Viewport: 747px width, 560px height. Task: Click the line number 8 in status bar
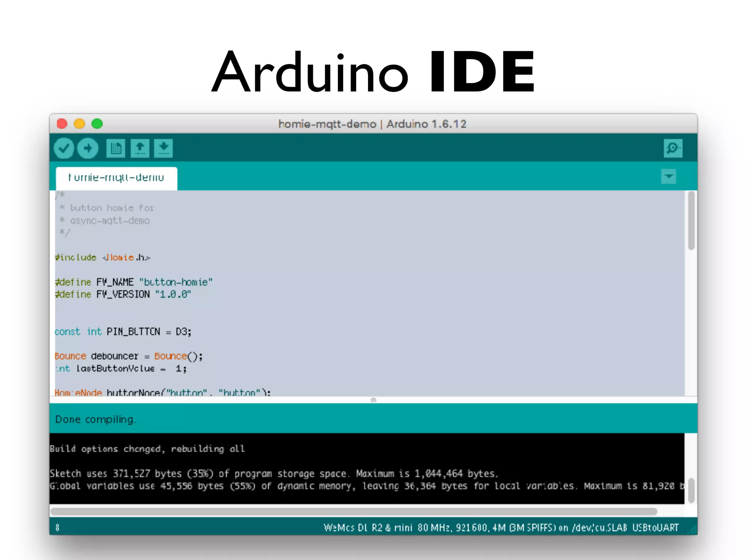57,528
